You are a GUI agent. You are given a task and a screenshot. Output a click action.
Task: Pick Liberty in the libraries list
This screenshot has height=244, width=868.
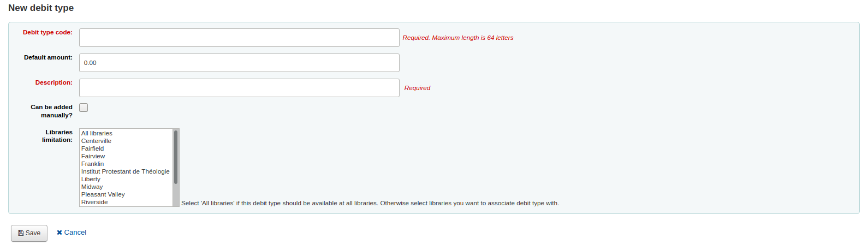click(91, 179)
